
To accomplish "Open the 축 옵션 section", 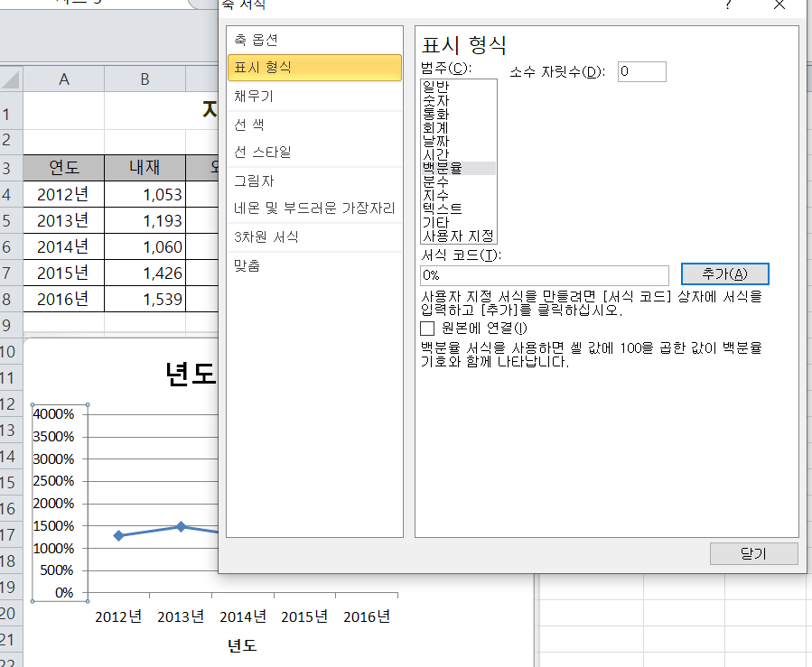I will 256,40.
